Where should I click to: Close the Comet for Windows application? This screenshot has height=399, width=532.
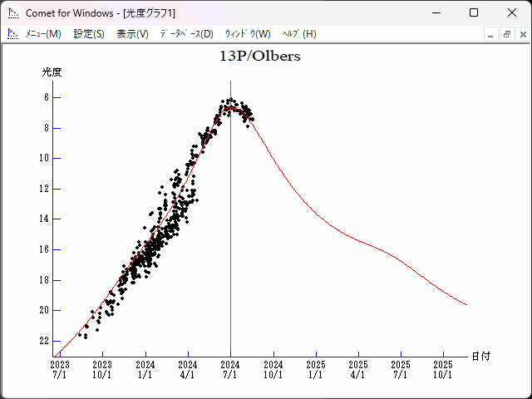click(x=512, y=13)
